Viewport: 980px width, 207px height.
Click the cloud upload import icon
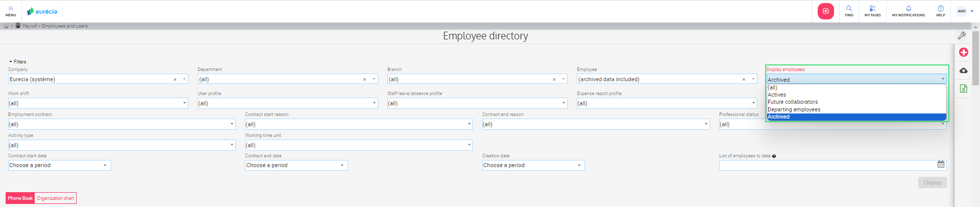(x=963, y=71)
